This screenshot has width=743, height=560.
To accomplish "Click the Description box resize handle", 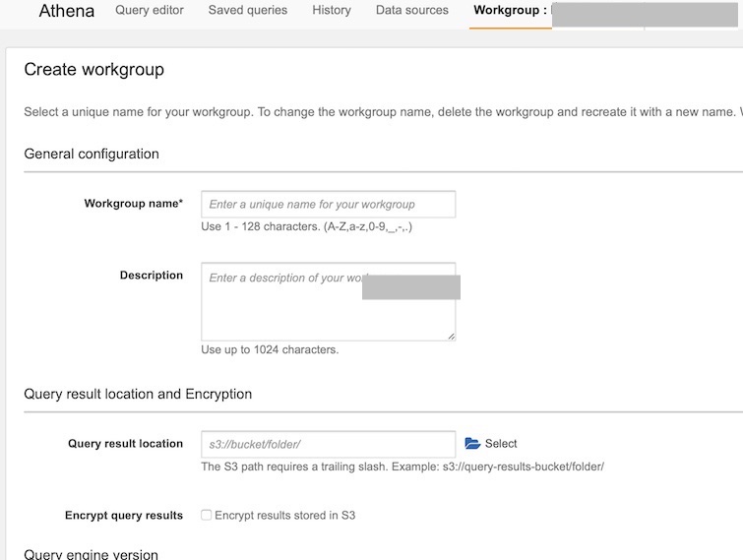I will click(451, 337).
